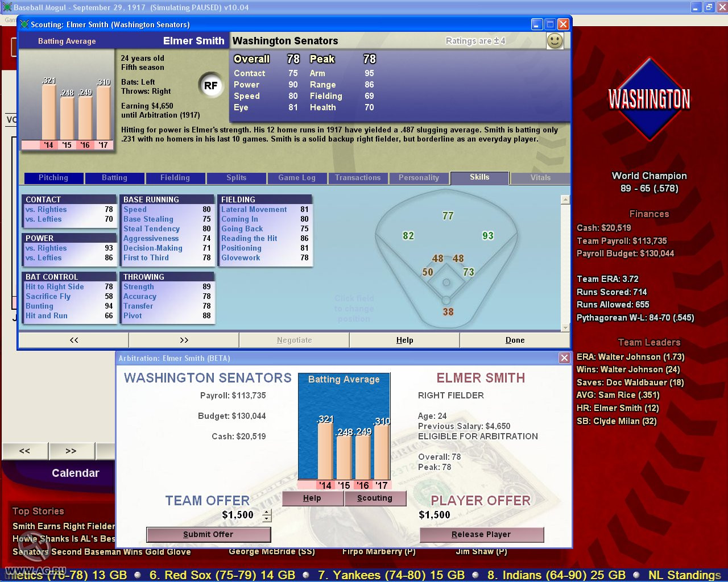The image size is (728, 582).
Task: Click the main window next arrows button
Action: coord(71,451)
